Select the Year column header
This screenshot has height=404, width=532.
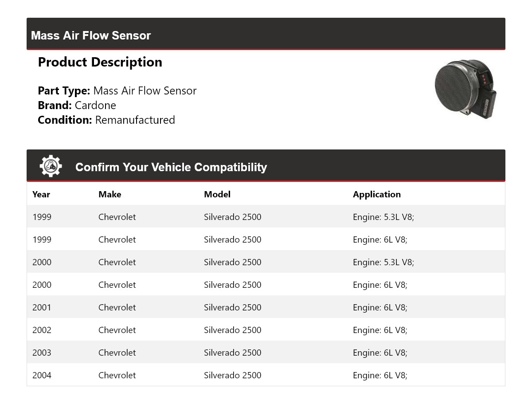[x=41, y=194]
